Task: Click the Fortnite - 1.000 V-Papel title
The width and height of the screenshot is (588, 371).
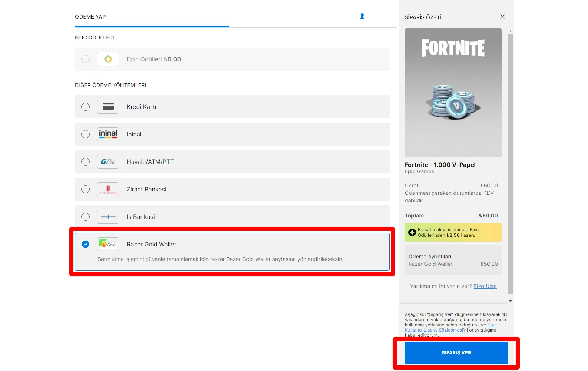Action: [440, 165]
